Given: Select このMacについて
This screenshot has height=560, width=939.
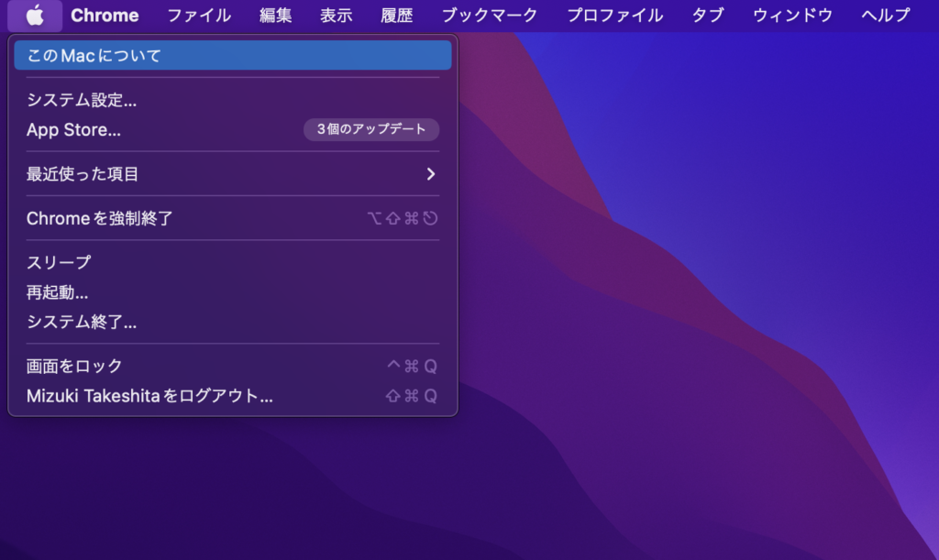Looking at the screenshot, I should [x=233, y=56].
